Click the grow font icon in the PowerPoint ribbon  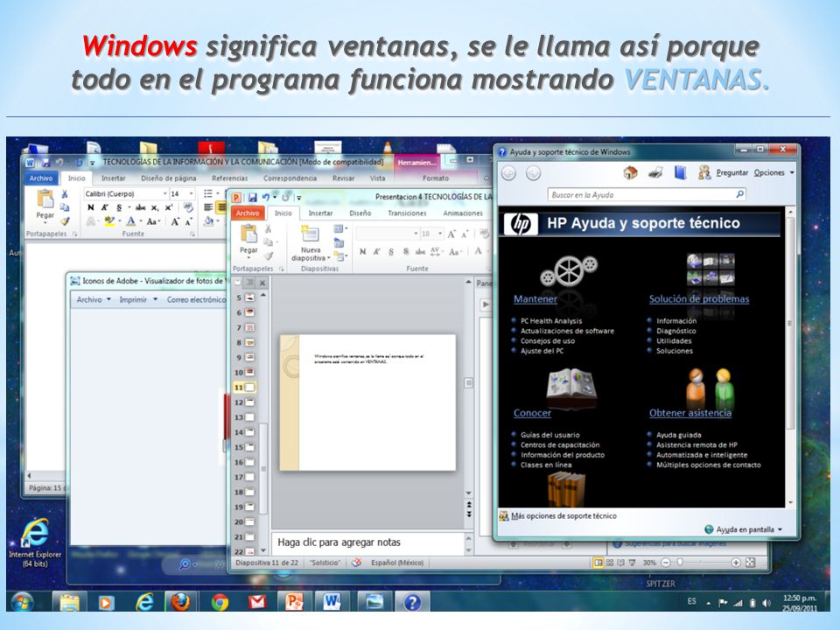pyautogui.click(x=451, y=234)
